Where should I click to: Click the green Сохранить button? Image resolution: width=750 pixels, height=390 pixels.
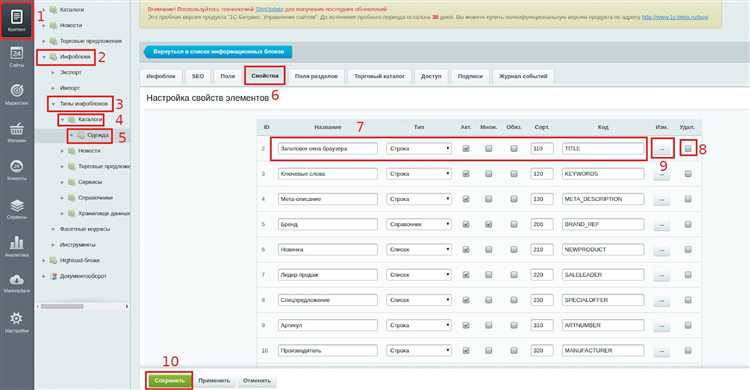pyautogui.click(x=169, y=381)
